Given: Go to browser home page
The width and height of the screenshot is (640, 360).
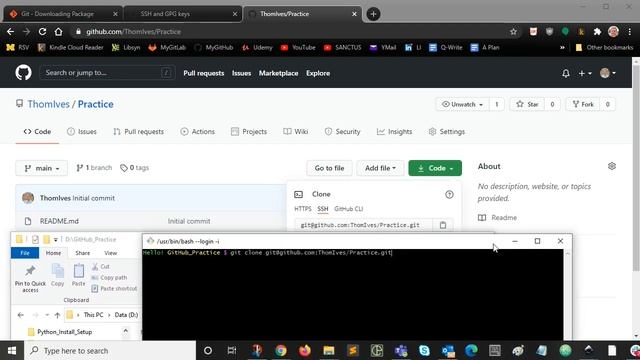Looking at the screenshot, I should [58, 31].
